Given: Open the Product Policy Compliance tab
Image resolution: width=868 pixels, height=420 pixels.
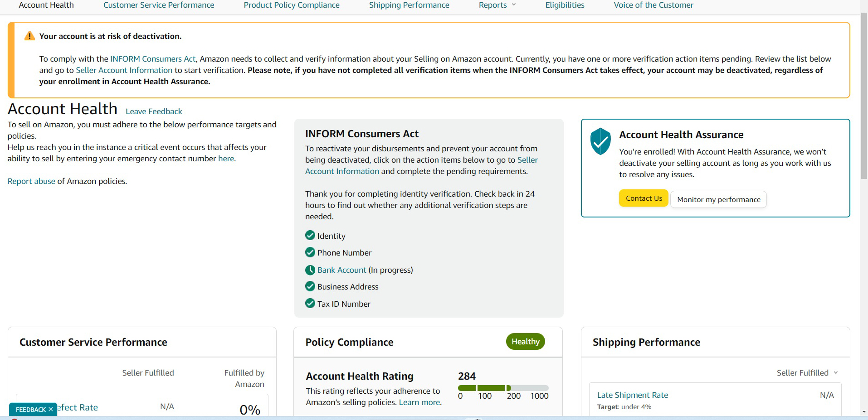Looking at the screenshot, I should (x=292, y=5).
